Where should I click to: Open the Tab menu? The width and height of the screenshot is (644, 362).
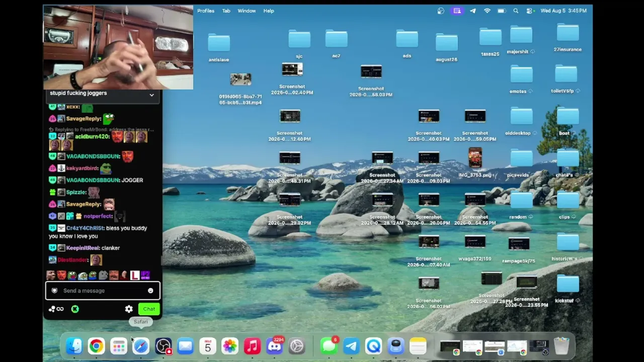(x=226, y=11)
